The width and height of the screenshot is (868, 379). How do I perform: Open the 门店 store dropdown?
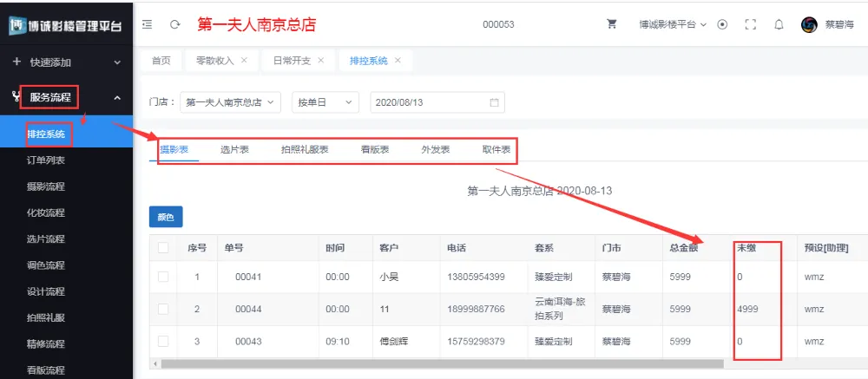(x=231, y=102)
